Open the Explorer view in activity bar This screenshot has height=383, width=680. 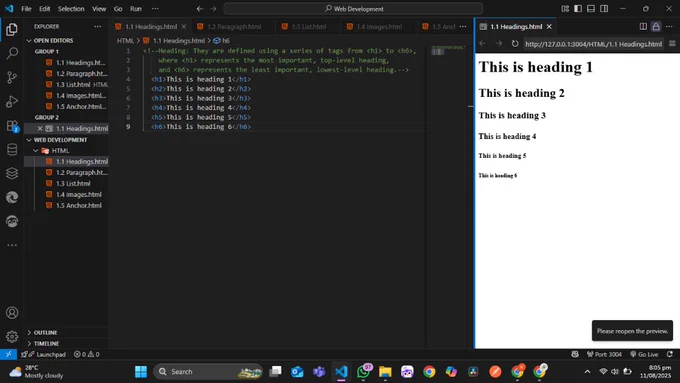(x=12, y=29)
